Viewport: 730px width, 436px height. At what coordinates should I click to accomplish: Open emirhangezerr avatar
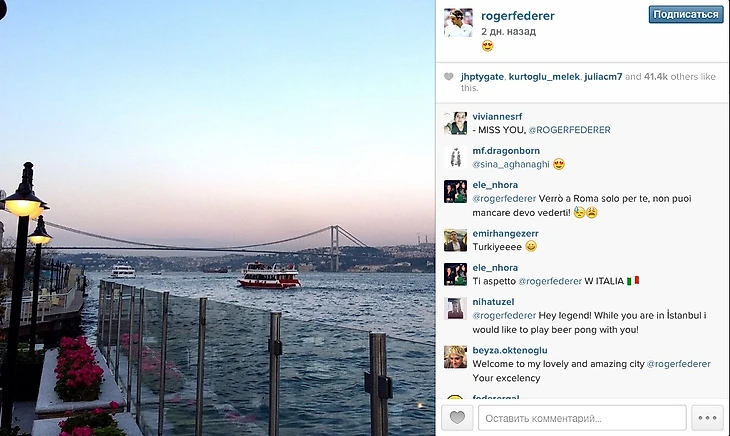[x=455, y=240]
